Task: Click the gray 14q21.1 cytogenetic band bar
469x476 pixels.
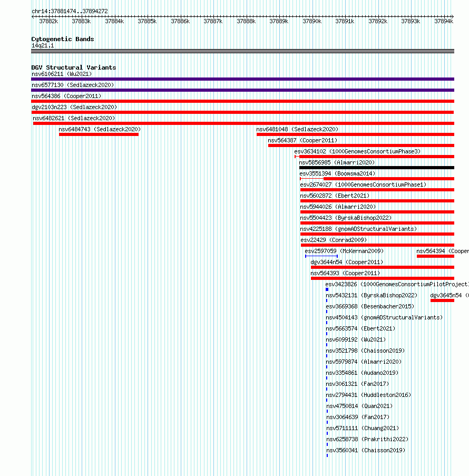Action: [x=242, y=51]
